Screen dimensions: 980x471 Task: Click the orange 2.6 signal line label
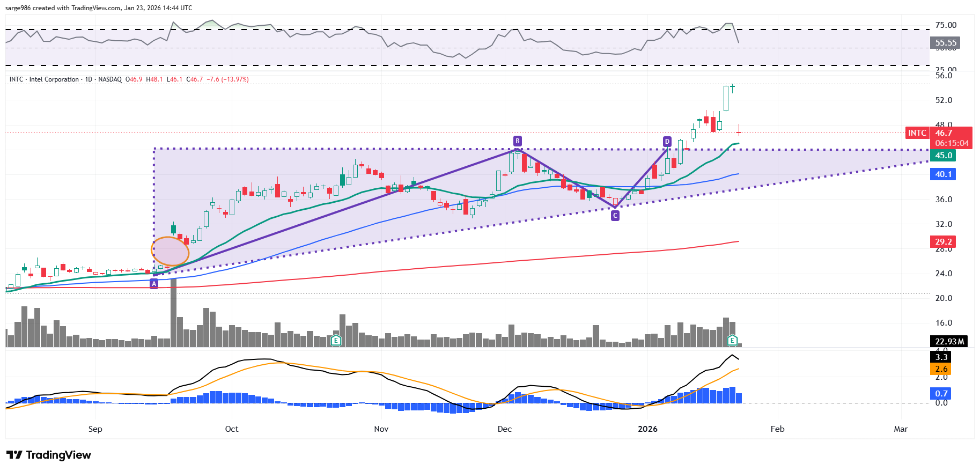(x=941, y=369)
